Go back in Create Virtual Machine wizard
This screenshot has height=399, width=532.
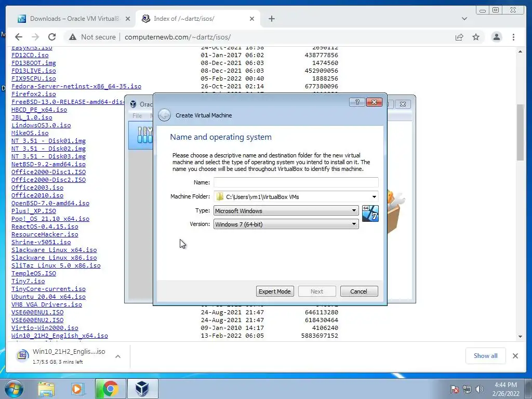[165, 115]
